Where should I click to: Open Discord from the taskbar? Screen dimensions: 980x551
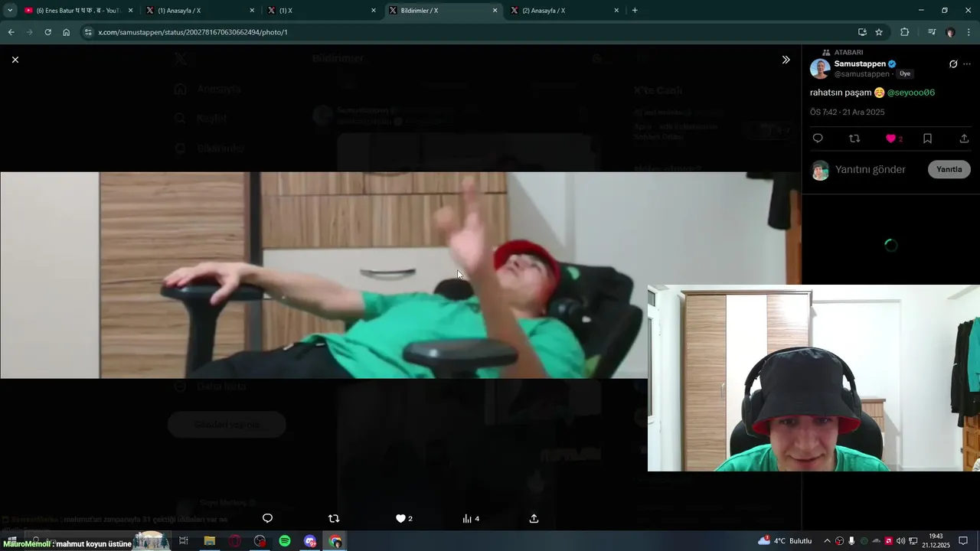[310, 541]
